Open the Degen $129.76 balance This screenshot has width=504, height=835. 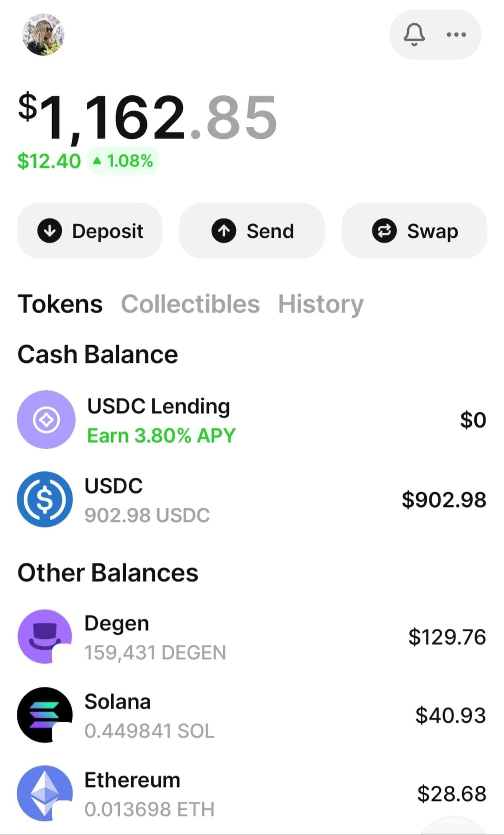(447, 637)
